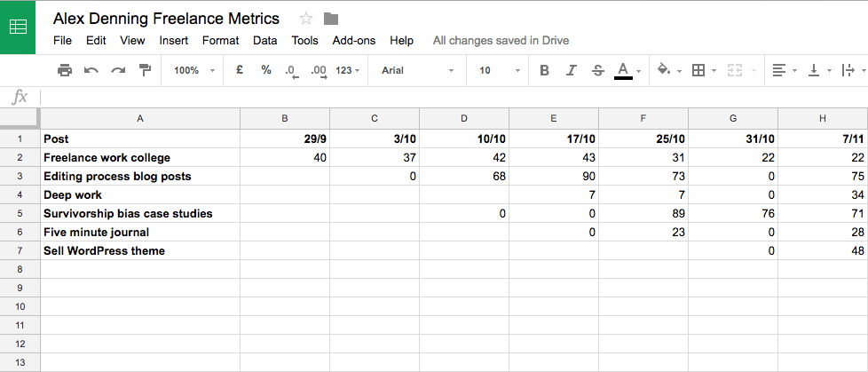Decrease decimal places button
868x372 pixels.
coord(292,71)
